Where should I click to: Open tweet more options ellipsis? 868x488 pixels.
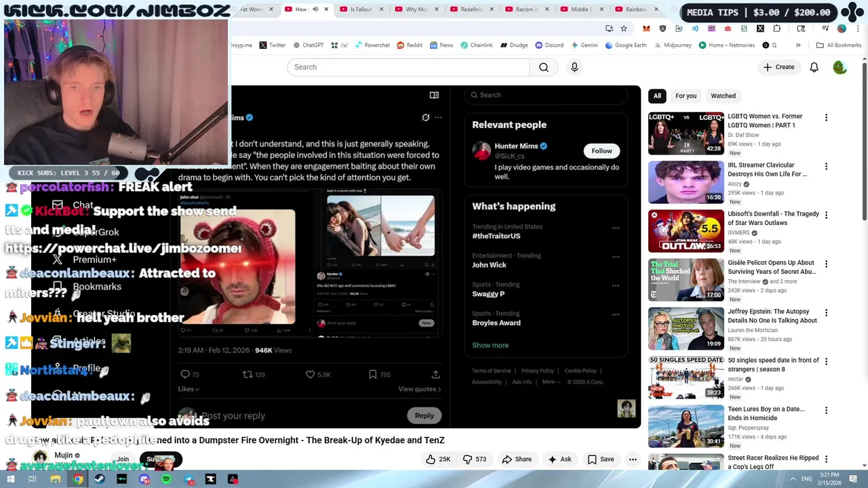click(x=438, y=117)
